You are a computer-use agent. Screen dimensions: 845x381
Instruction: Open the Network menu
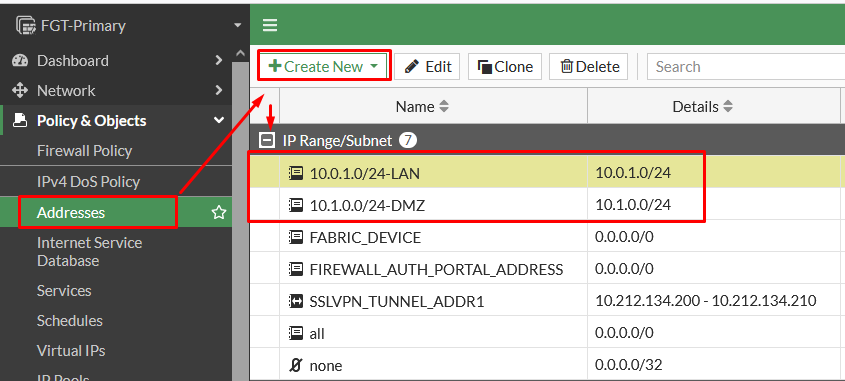pos(66,91)
